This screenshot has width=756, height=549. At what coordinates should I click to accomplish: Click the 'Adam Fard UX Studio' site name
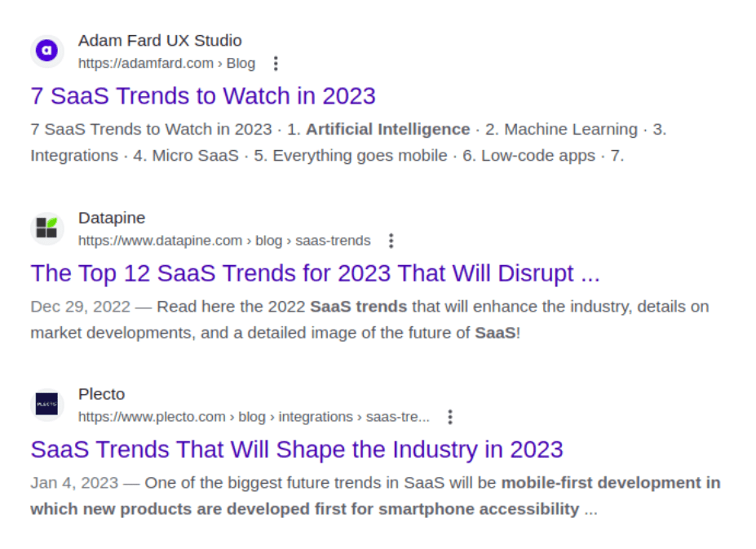tap(160, 41)
